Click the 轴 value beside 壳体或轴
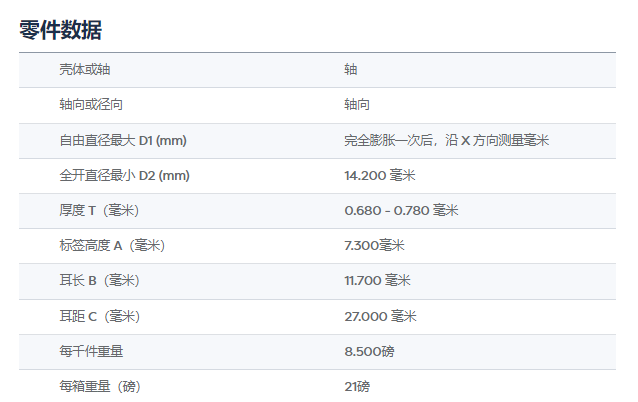 coord(350,70)
